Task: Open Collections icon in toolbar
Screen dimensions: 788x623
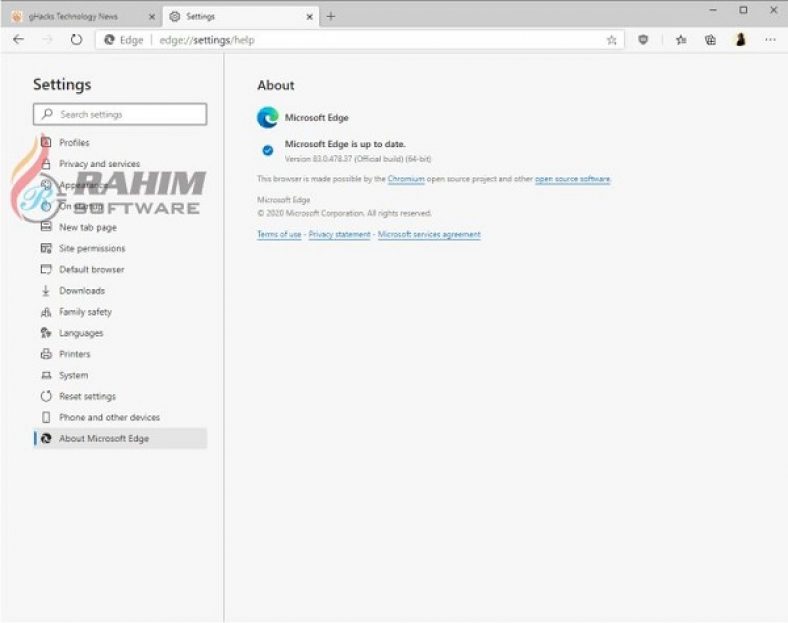Action: 711,40
